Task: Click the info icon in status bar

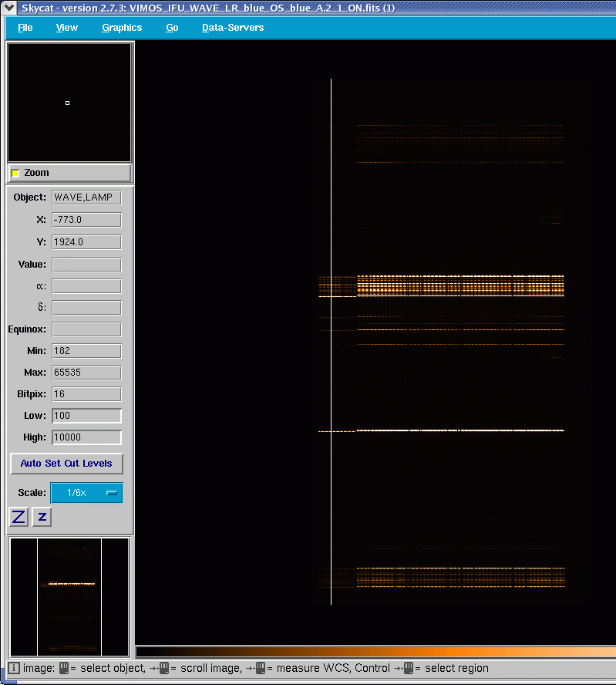Action: 14,668
